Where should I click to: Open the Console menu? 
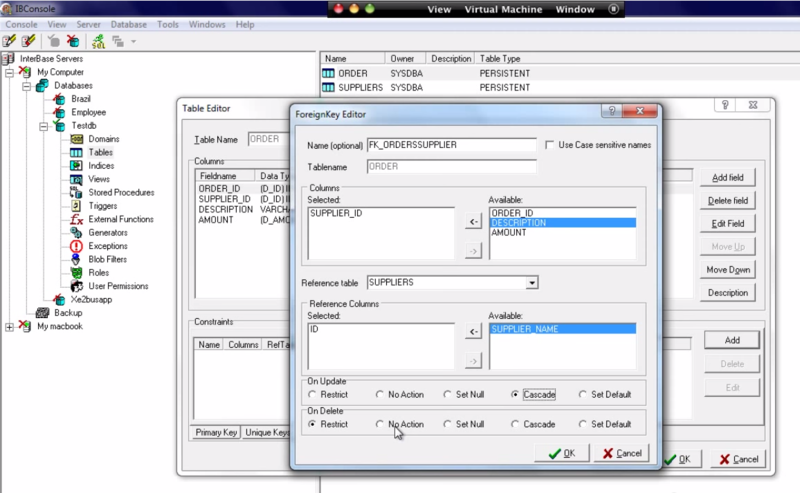tap(21, 24)
